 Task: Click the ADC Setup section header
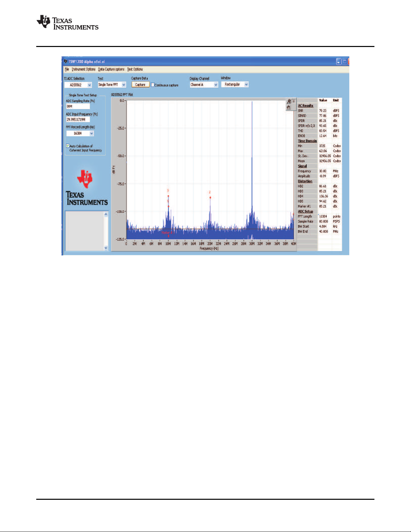[305, 211]
